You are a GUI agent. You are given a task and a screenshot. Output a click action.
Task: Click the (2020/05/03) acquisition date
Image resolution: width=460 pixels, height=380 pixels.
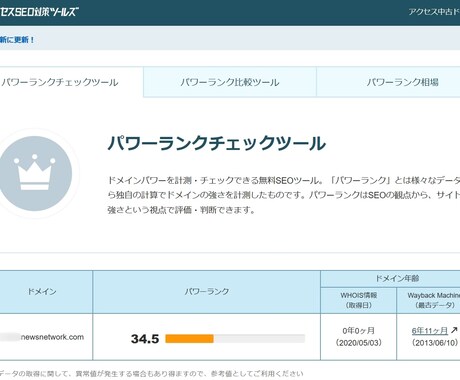point(359,343)
